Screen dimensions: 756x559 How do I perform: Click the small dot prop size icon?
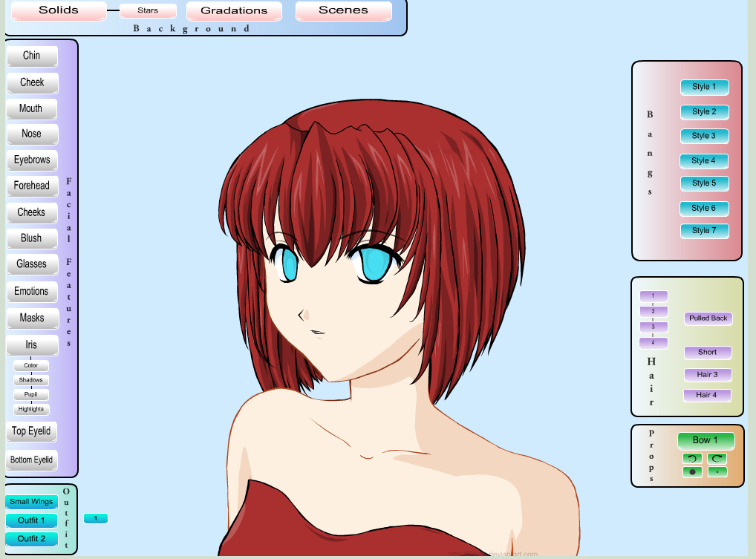pos(717,472)
